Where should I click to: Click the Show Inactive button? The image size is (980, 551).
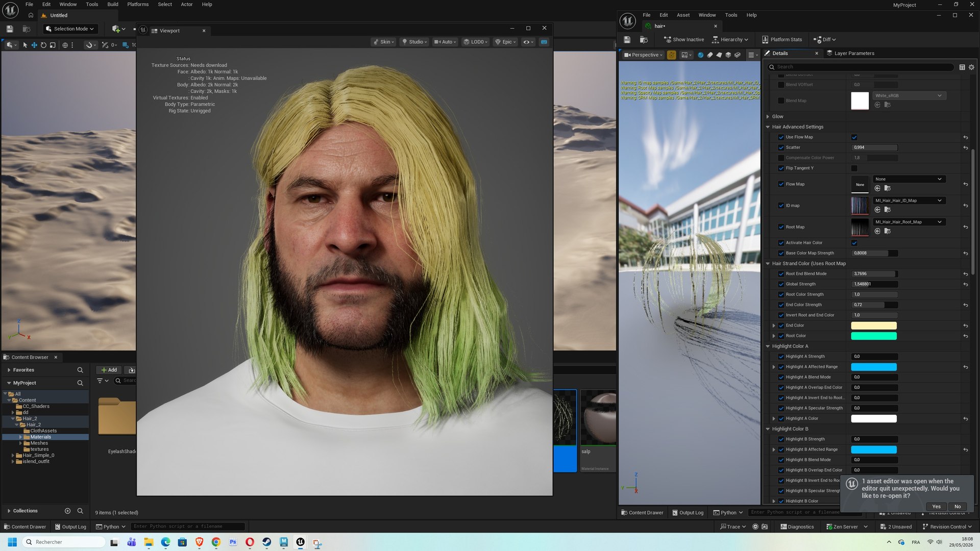684,39
